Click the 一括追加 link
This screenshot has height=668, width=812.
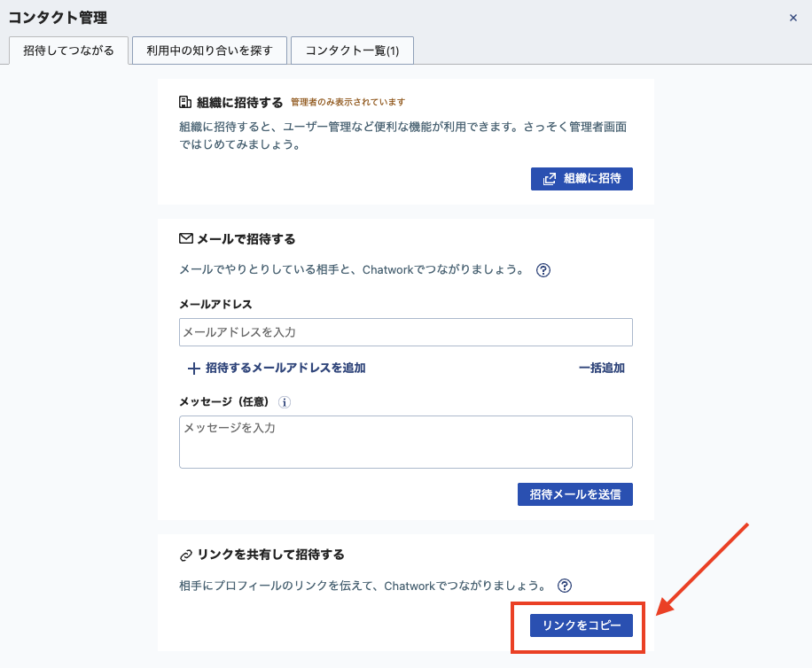pos(601,368)
